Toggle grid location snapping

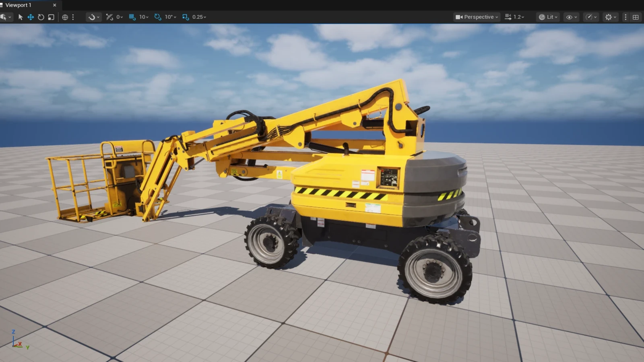(132, 17)
